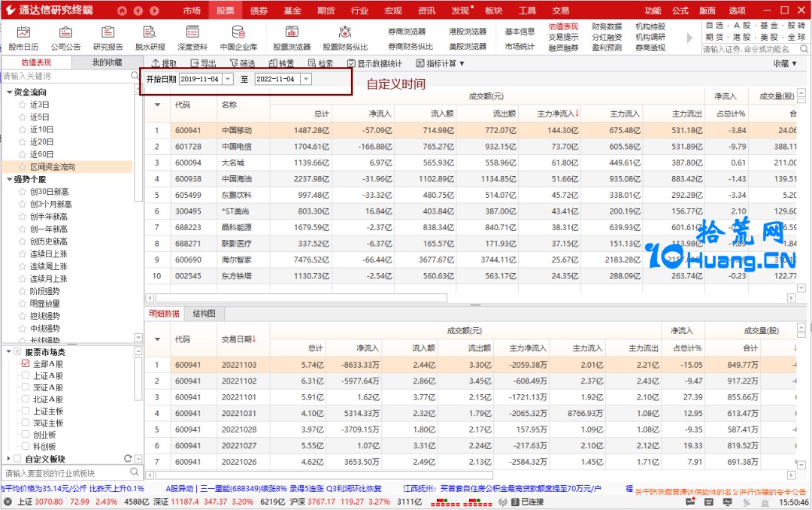The height and width of the screenshot is (510, 812).
Task: Click the 融资融券 button
Action: tap(563, 47)
